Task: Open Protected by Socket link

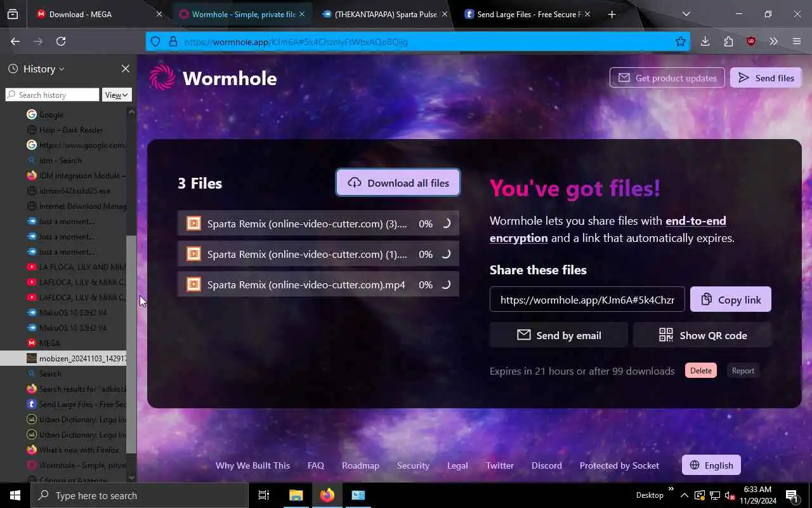Action: [x=619, y=465]
